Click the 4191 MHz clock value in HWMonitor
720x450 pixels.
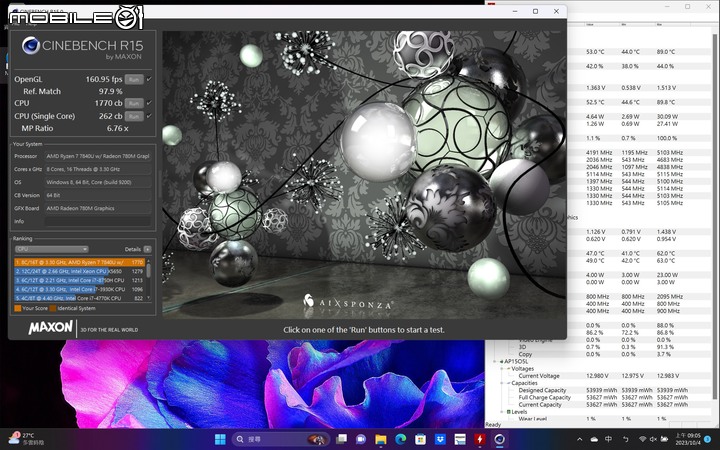tap(599, 152)
